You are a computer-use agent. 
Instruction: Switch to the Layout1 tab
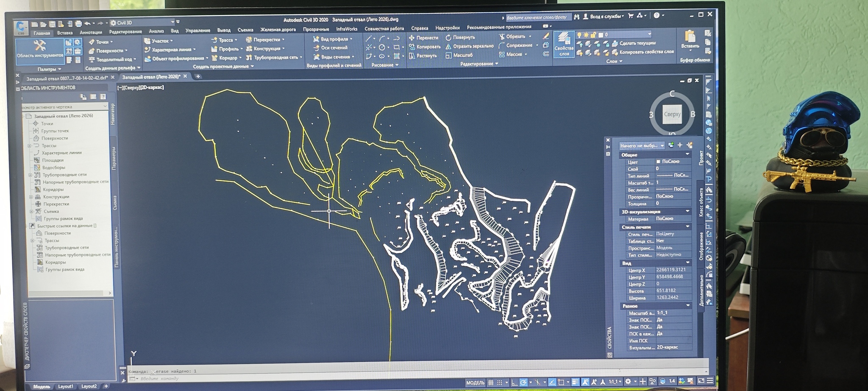[x=65, y=386]
